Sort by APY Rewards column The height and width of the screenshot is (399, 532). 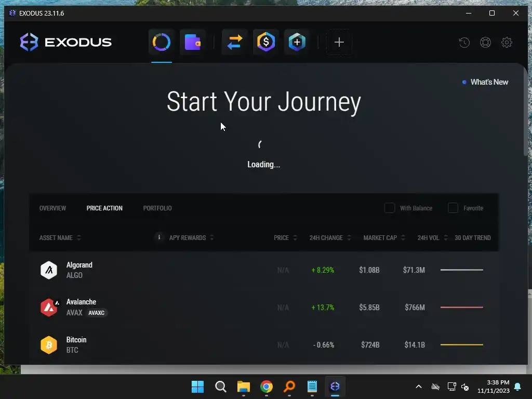pyautogui.click(x=191, y=237)
